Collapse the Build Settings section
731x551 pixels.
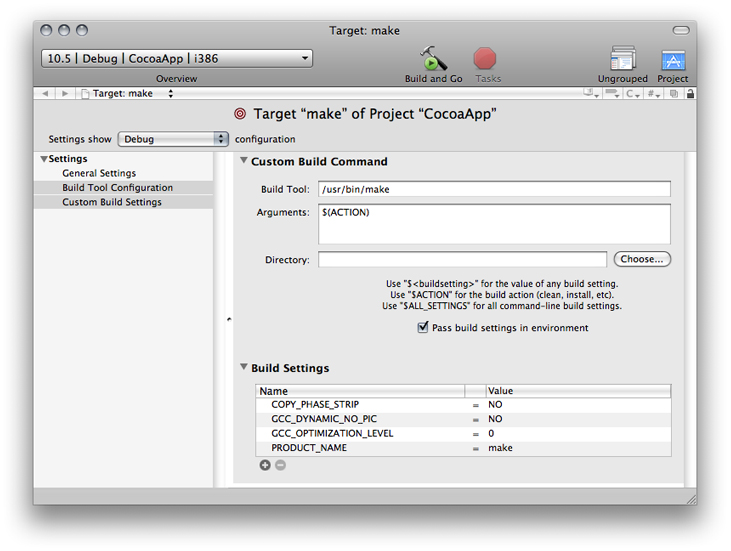pos(244,368)
